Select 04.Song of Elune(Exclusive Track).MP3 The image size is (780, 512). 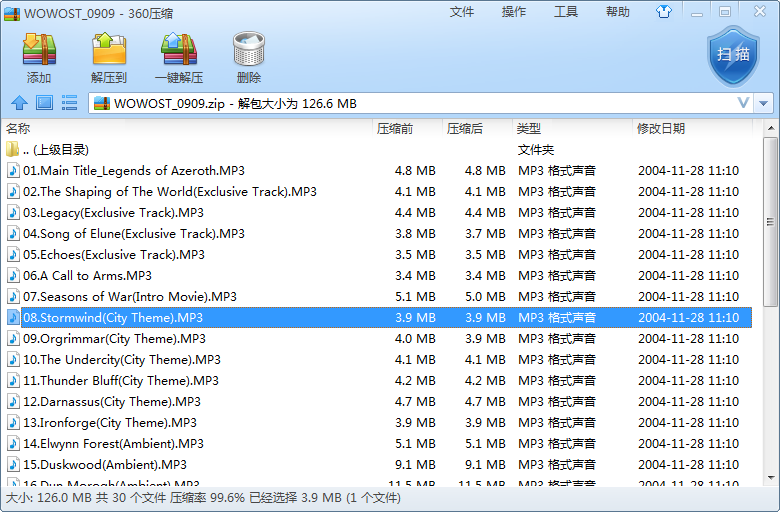134,233
